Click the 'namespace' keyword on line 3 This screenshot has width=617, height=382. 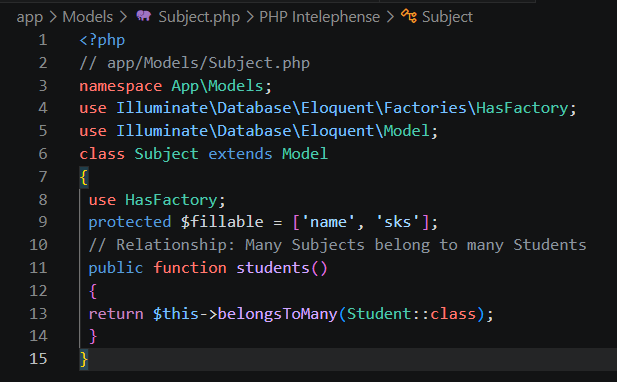click(x=121, y=86)
